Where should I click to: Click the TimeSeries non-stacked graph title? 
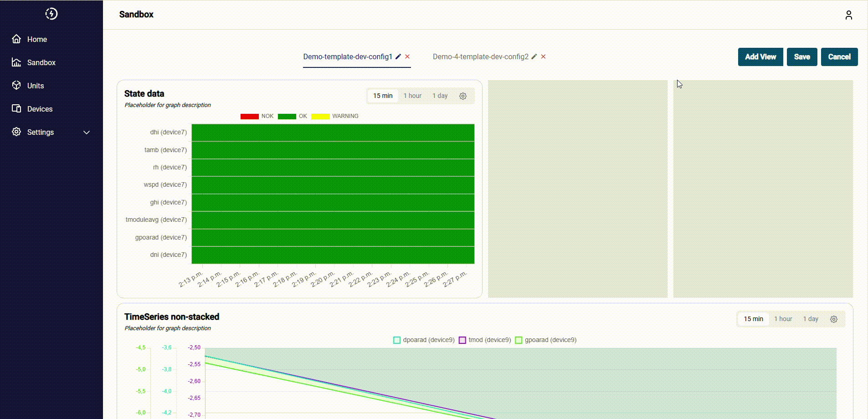[x=172, y=317]
